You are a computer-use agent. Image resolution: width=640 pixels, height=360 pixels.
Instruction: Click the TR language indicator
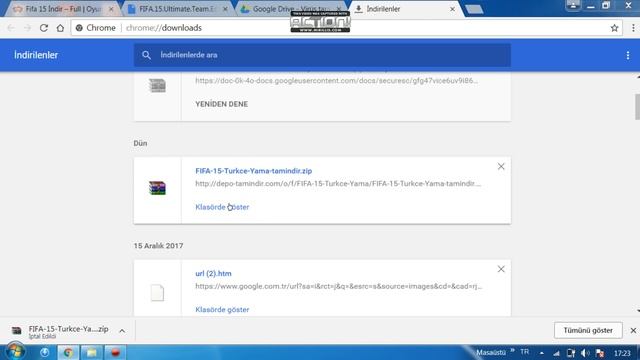pyautogui.click(x=524, y=352)
